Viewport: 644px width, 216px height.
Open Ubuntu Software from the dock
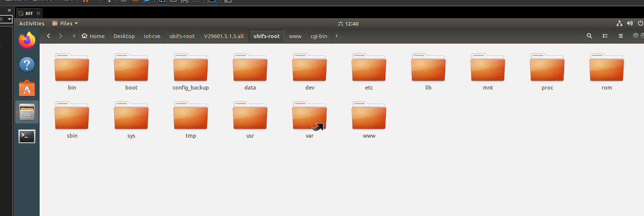(x=27, y=89)
